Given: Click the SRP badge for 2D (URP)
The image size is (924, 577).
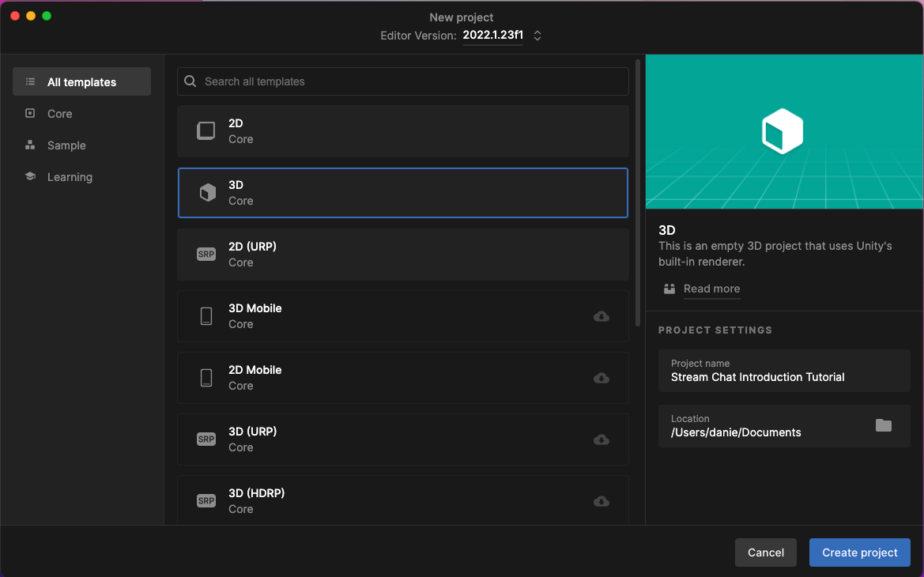Looking at the screenshot, I should click(206, 255).
